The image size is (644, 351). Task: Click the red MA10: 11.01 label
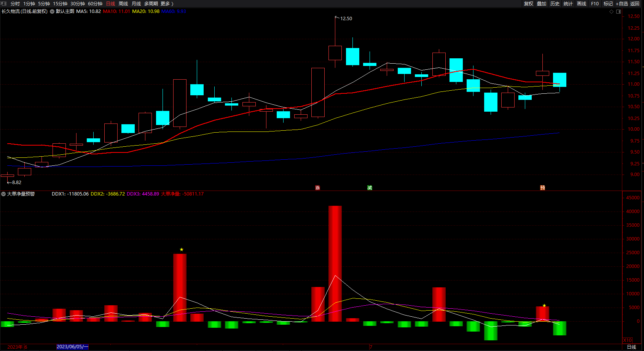coord(116,11)
